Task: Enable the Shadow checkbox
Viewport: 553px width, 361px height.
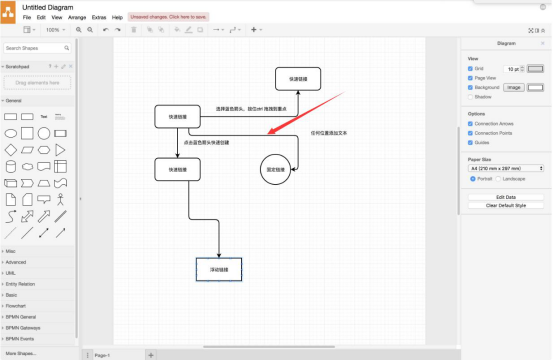Action: (470, 97)
